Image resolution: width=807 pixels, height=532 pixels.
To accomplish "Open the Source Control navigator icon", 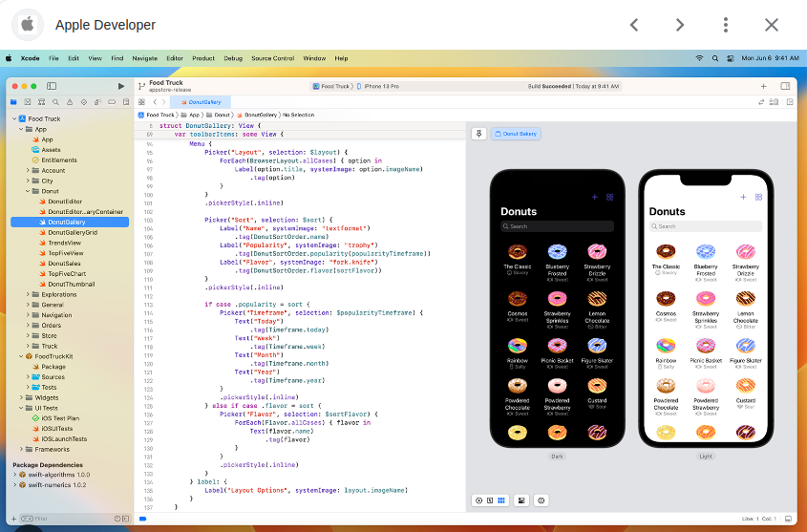I will (28, 102).
